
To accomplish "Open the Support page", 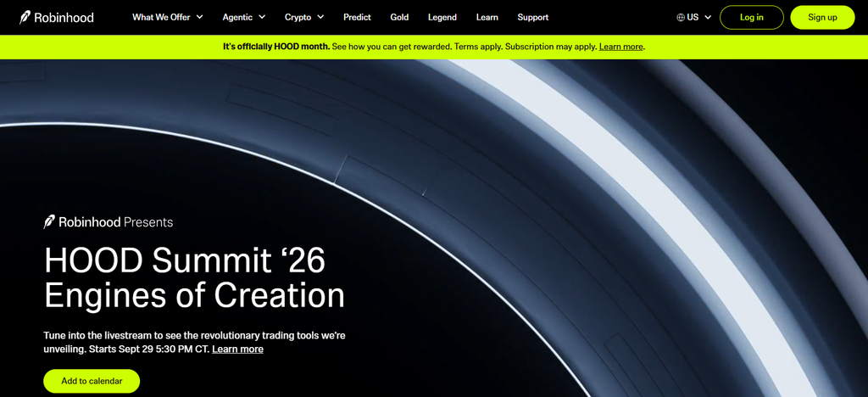I will pos(533,17).
